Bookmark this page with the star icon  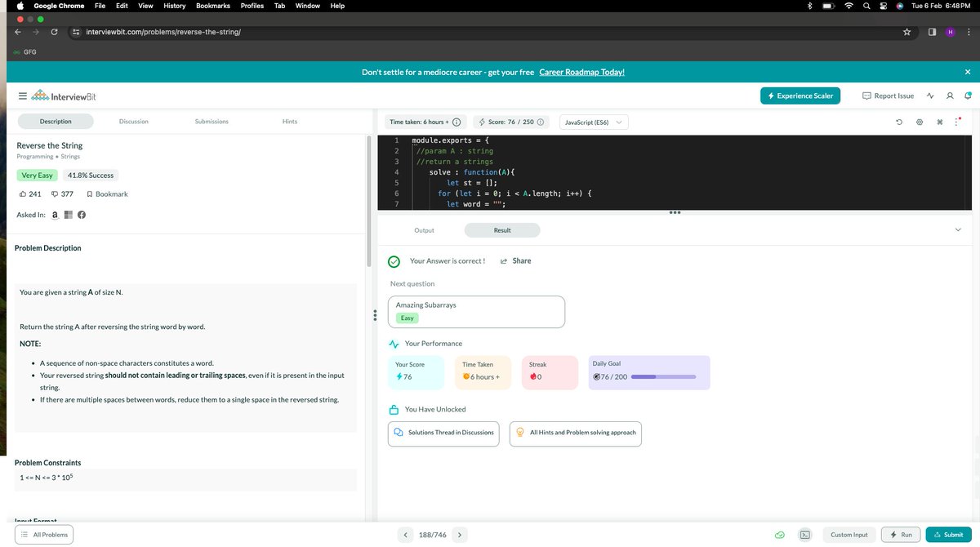(906, 32)
